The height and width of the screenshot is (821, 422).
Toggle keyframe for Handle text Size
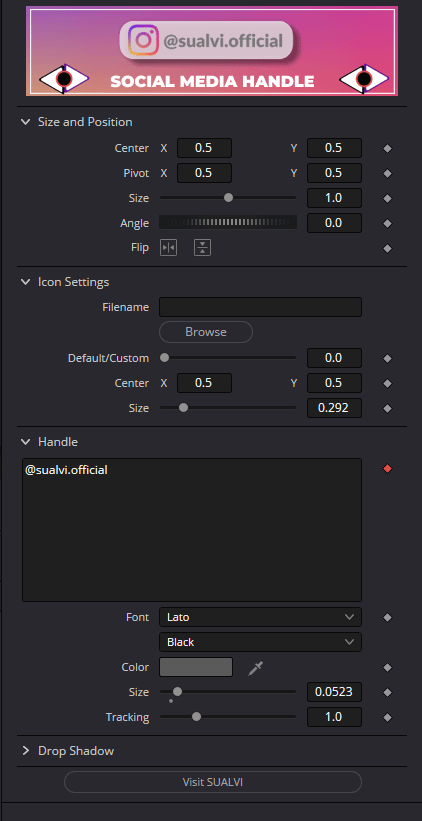(x=387, y=692)
